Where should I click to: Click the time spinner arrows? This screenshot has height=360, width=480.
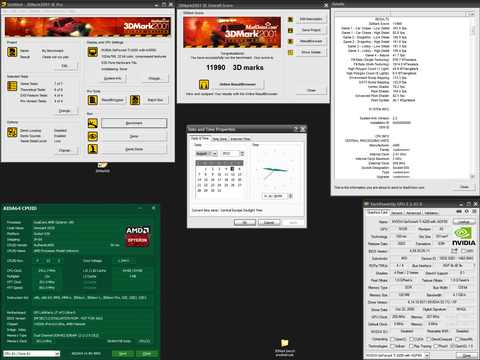click(291, 196)
